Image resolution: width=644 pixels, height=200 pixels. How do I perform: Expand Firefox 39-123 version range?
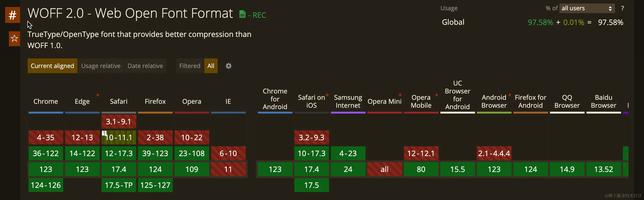click(x=155, y=153)
